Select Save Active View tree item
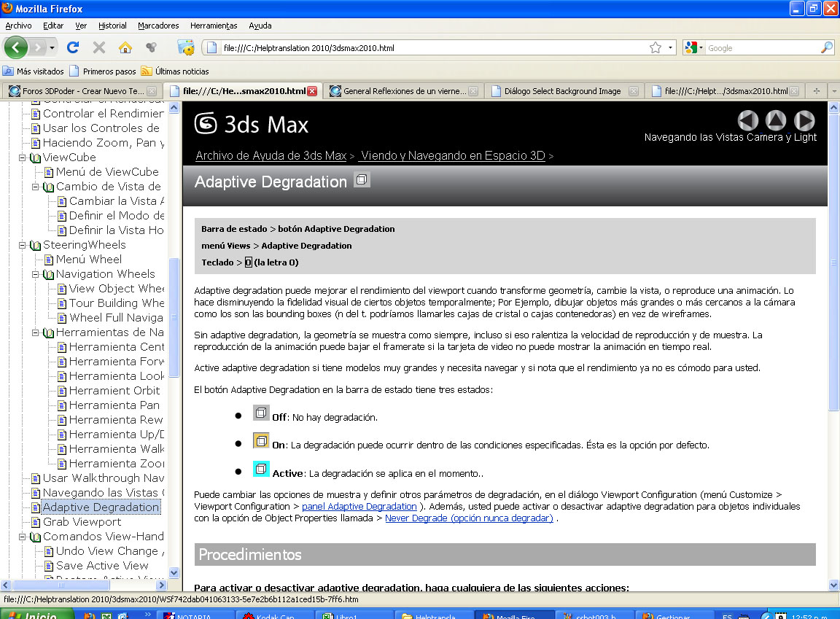Screen dimensions: 840x619 tap(102, 566)
